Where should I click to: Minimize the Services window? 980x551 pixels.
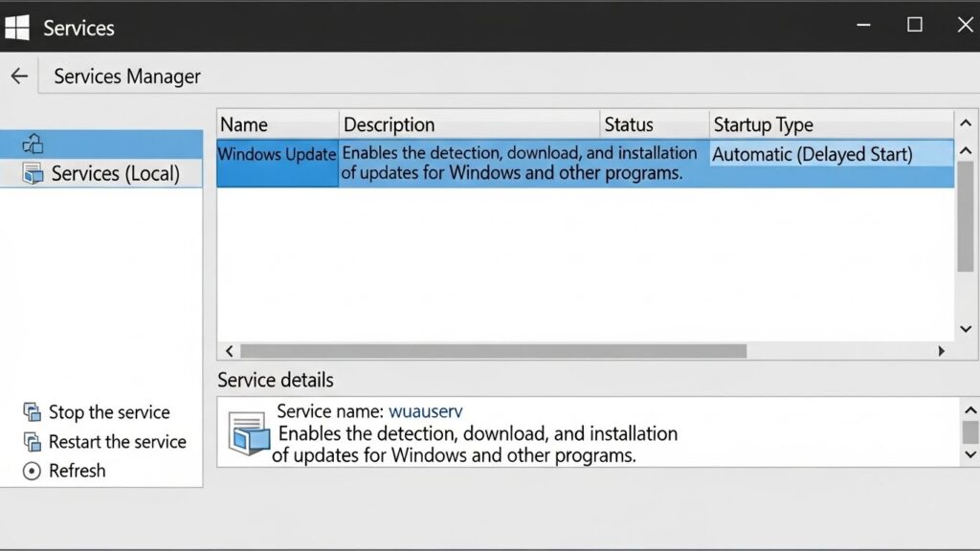pyautogui.click(x=864, y=25)
